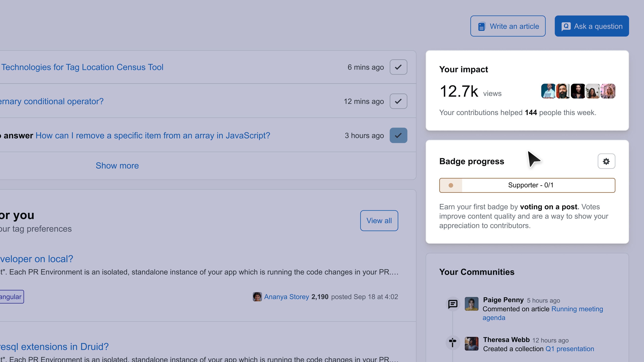Click Theresa Webb's profile picture
This screenshot has height=362, width=644.
click(x=471, y=344)
